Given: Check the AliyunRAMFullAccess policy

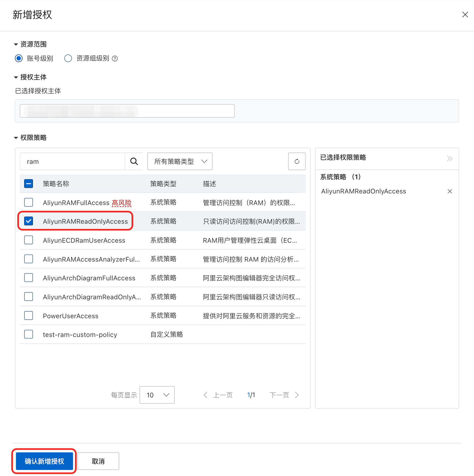Looking at the screenshot, I should pyautogui.click(x=29, y=202).
